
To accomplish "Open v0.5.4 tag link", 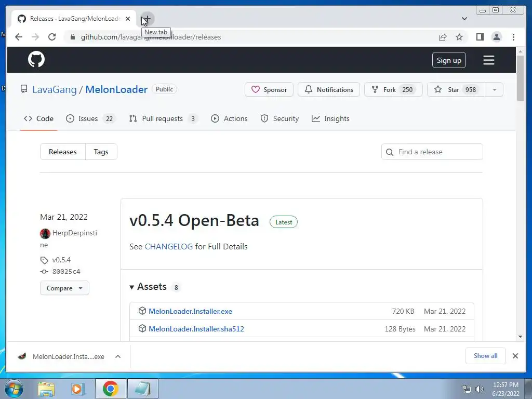I will [x=61, y=260].
